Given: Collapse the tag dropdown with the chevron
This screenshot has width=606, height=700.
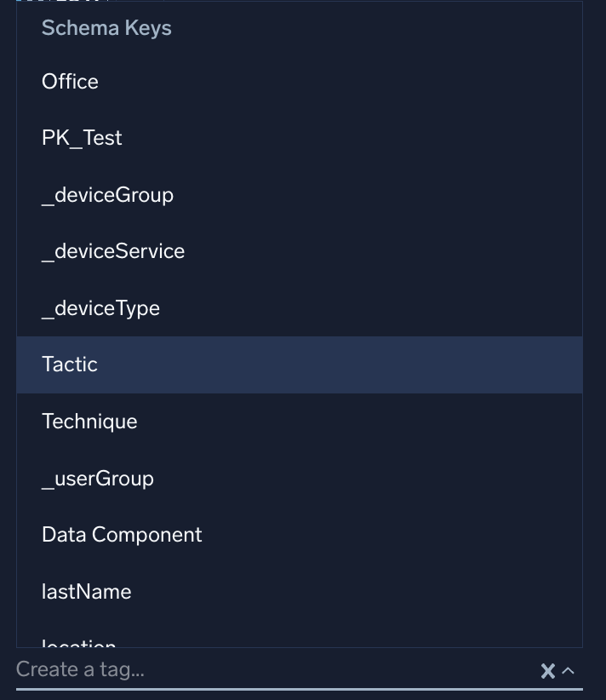Looking at the screenshot, I should [568, 670].
